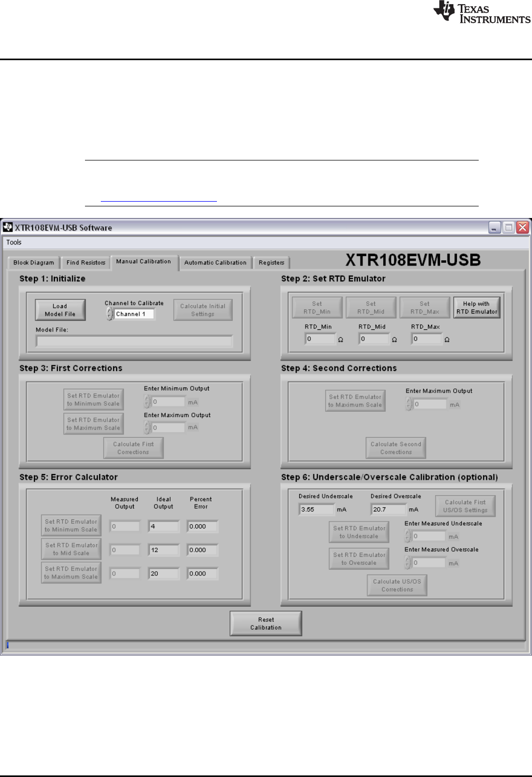Viewport: 532px width, 777px height.
Task: Open the Find Resistors tab
Action: (85, 262)
